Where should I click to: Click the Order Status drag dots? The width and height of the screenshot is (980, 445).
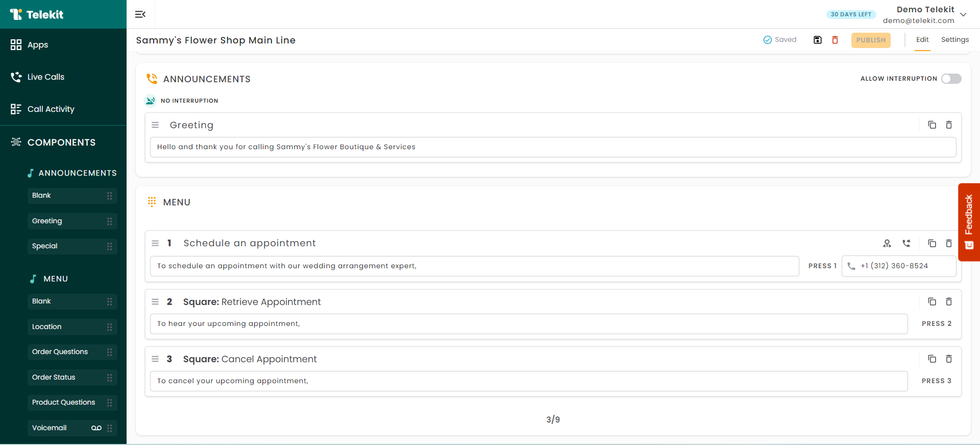click(x=110, y=378)
